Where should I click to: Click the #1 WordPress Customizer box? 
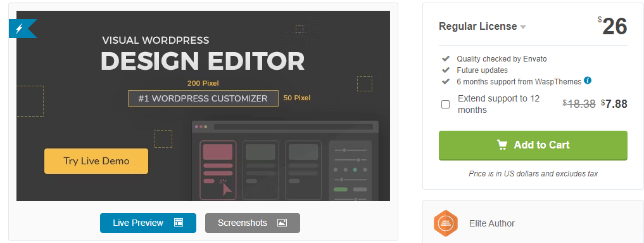(203, 99)
